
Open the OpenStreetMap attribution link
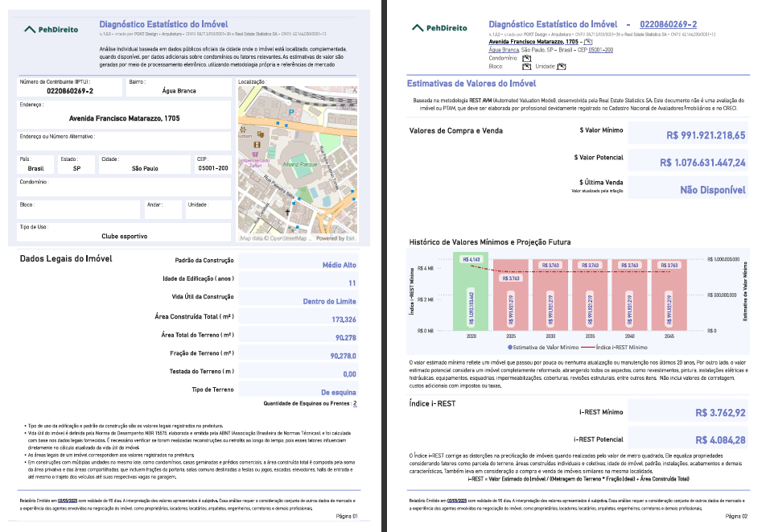pyautogui.click(x=287, y=237)
